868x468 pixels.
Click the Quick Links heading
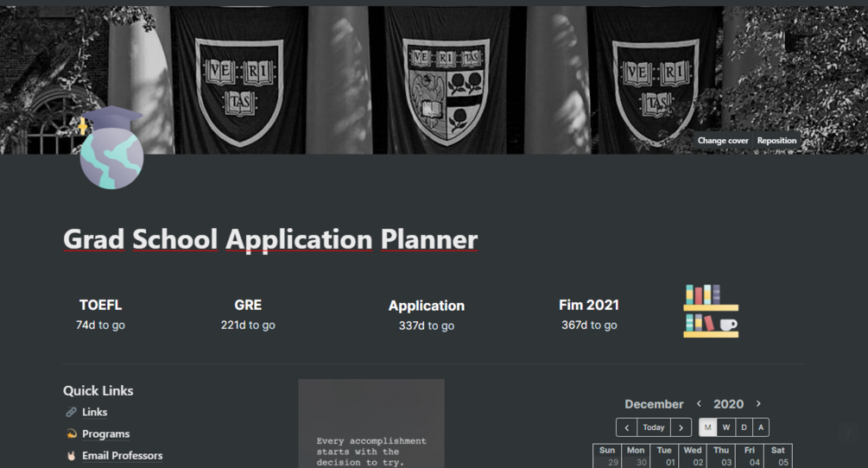98,390
